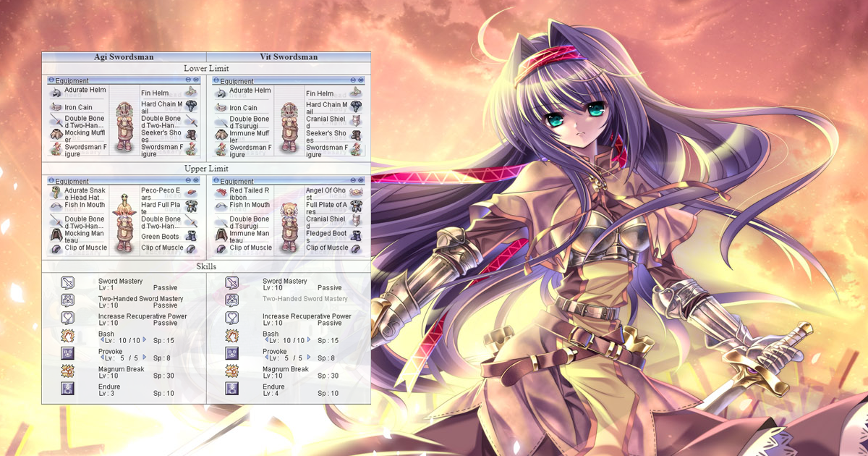
Task: Click "Clip of Muscle" left slot in Agi Upper Limit
Action: (x=85, y=248)
